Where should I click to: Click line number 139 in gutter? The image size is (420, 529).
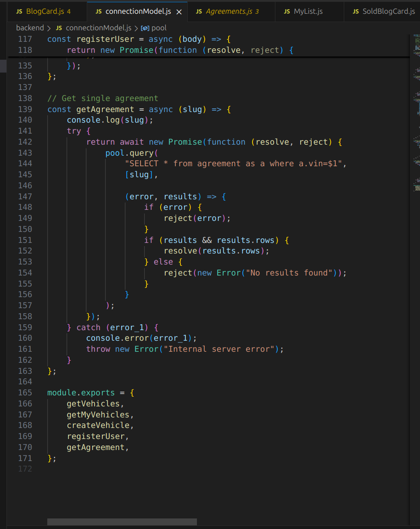pos(25,109)
